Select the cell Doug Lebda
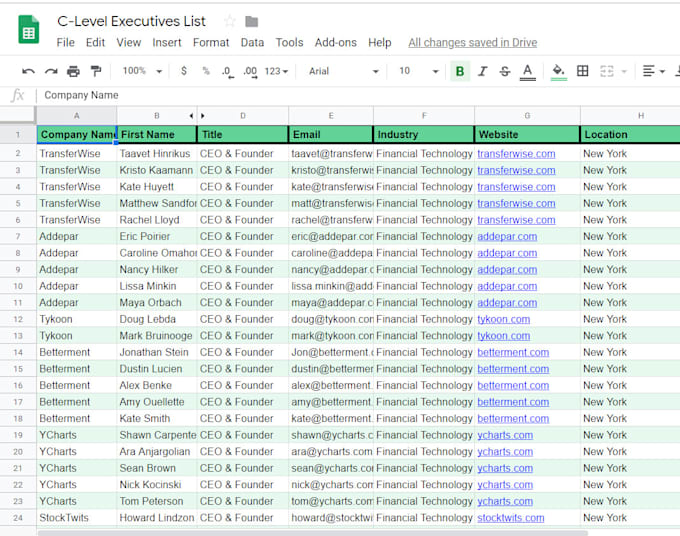Screen dimensions: 680x536 (157, 319)
